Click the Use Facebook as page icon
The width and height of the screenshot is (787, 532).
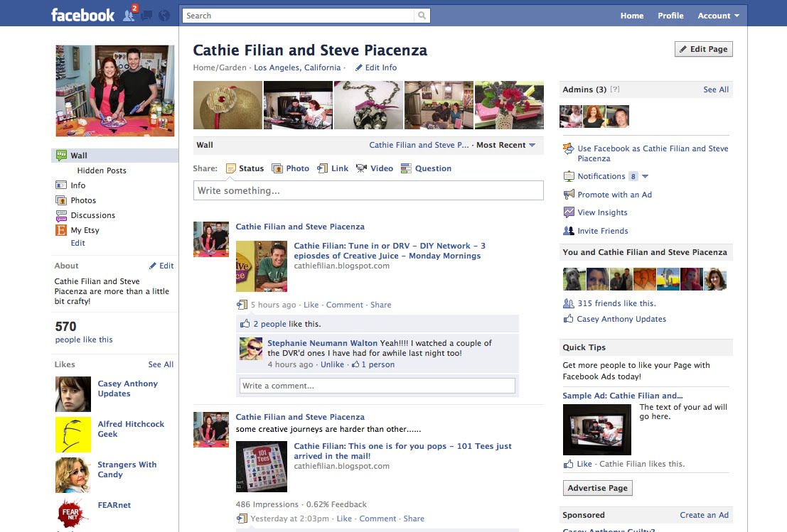click(x=569, y=149)
